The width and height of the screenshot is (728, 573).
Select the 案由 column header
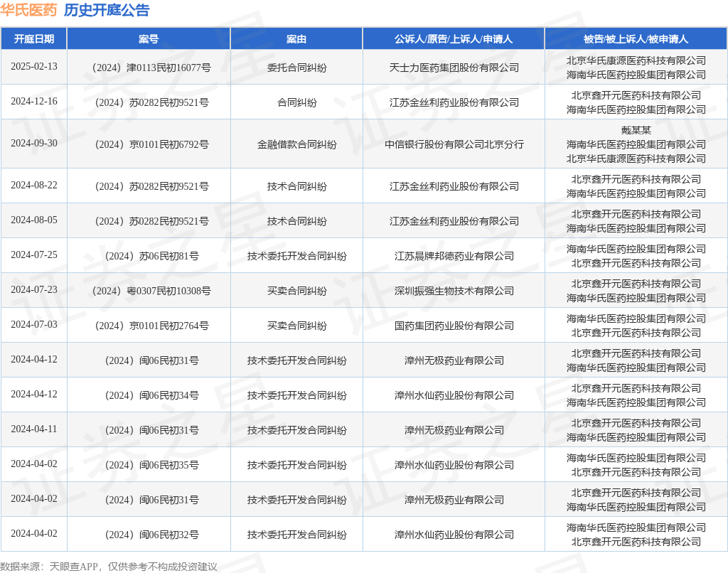296,39
